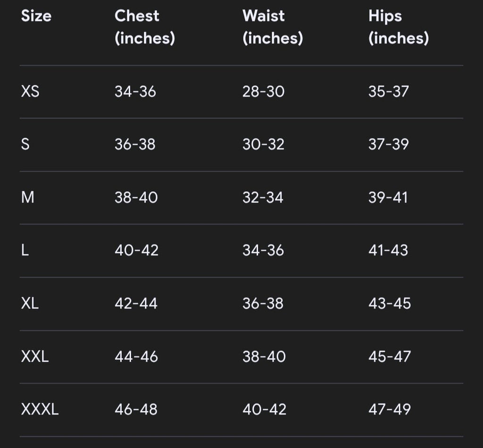Click the 46-48 chest value for XXXL
Viewport: 483px width, 448px height.
point(136,409)
